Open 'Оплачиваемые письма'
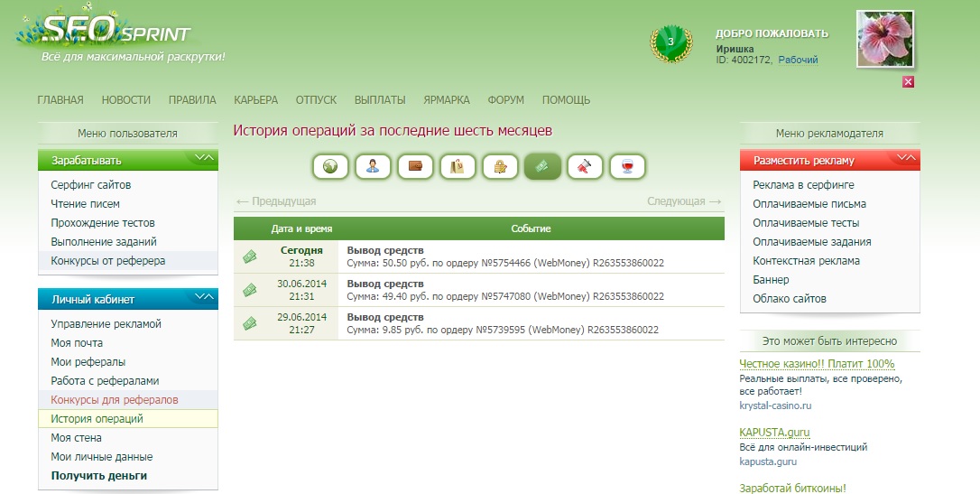This screenshot has height=494, width=980. (809, 204)
